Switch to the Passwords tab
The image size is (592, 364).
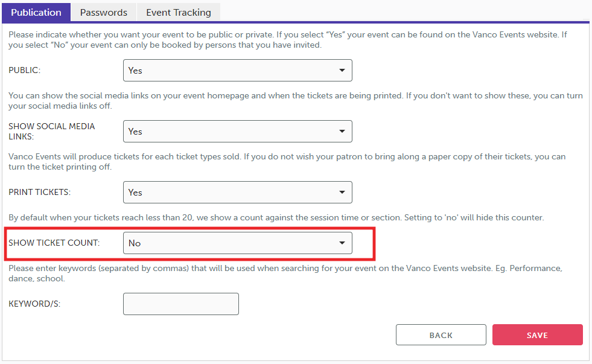click(103, 12)
